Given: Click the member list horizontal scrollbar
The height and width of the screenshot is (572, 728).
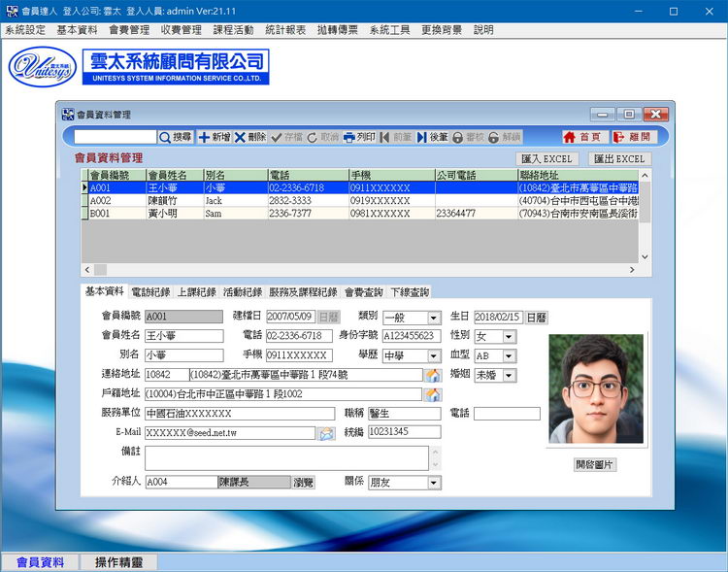Looking at the screenshot, I should [359, 269].
